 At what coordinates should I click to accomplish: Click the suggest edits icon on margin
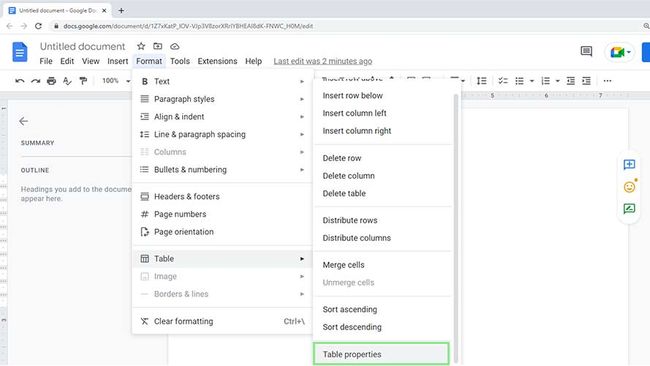pyautogui.click(x=629, y=208)
